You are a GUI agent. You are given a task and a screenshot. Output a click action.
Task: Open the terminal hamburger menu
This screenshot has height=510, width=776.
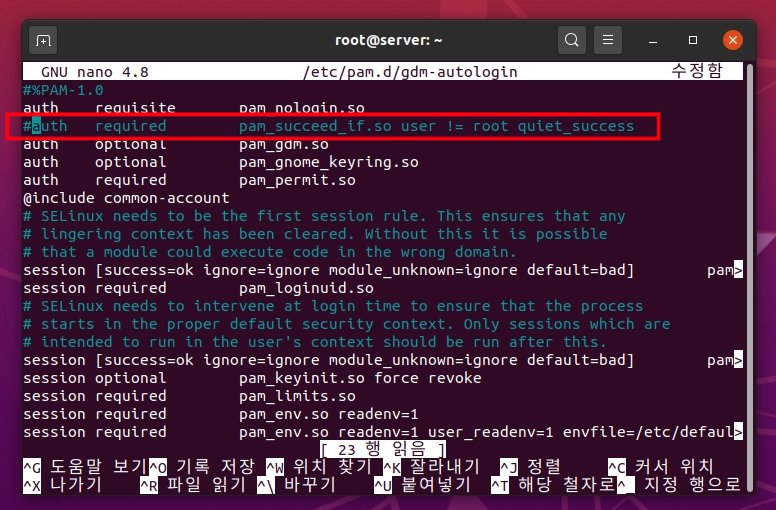608,40
